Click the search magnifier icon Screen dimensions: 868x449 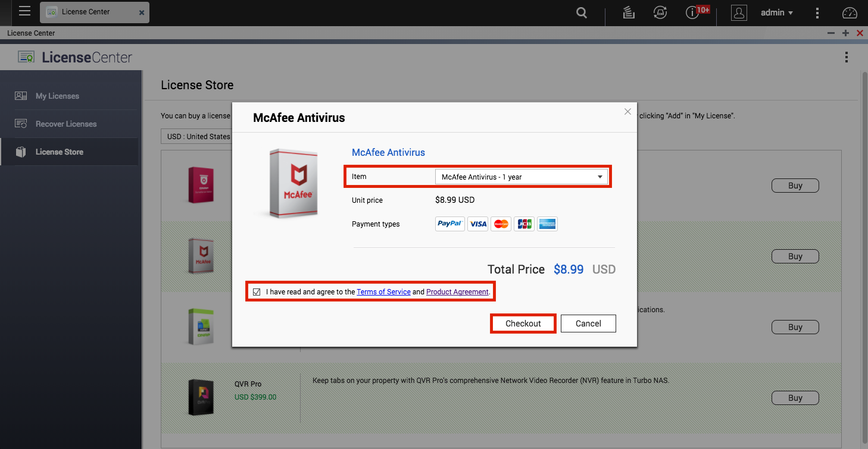click(582, 13)
